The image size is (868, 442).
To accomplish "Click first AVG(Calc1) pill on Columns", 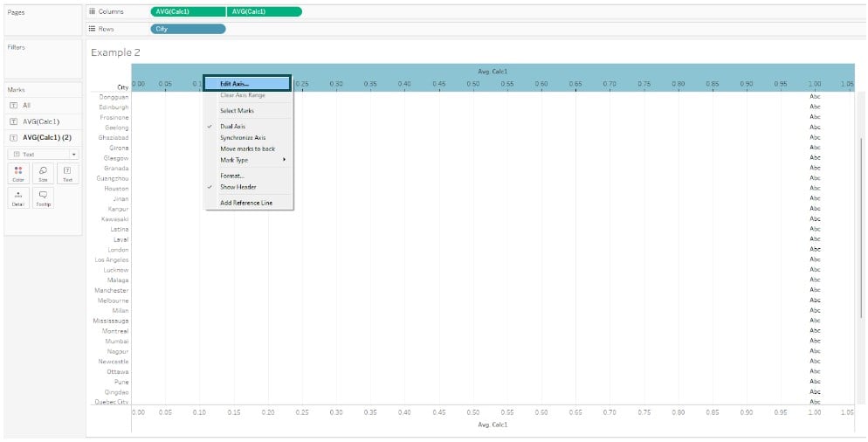I will [x=189, y=11].
